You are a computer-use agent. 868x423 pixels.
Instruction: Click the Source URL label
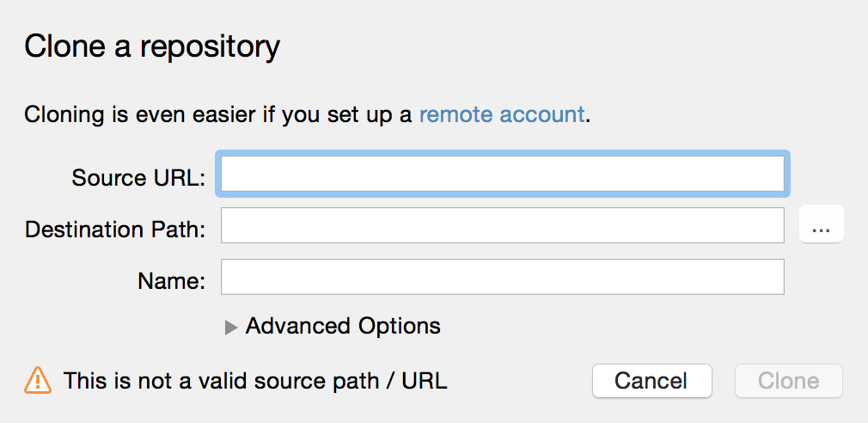coord(138,178)
